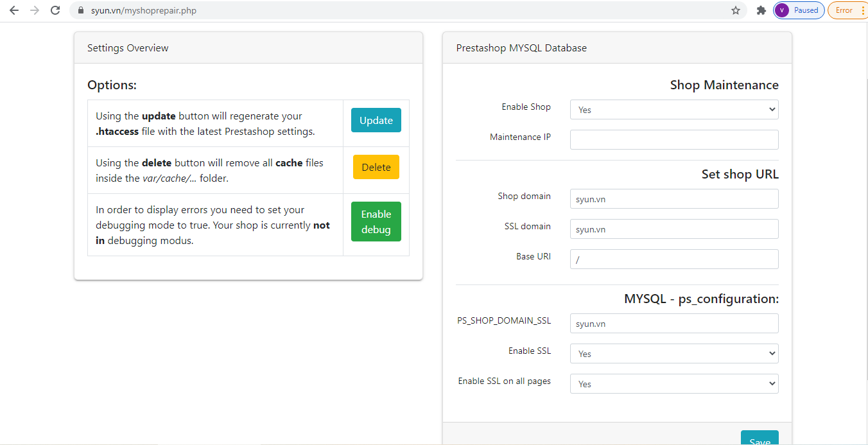Click the browser forward arrow
The image size is (868, 445).
(35, 10)
